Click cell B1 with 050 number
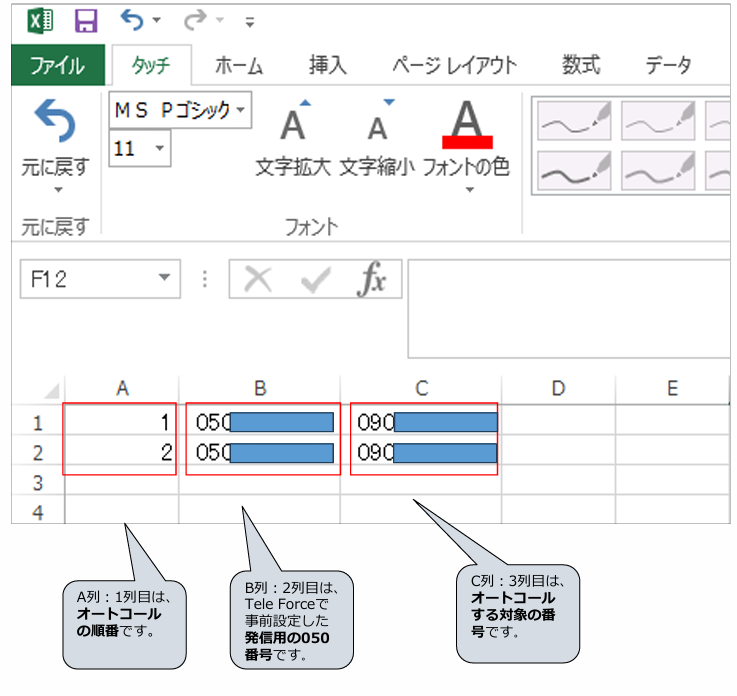This screenshot has width=737, height=696. click(x=260, y=422)
